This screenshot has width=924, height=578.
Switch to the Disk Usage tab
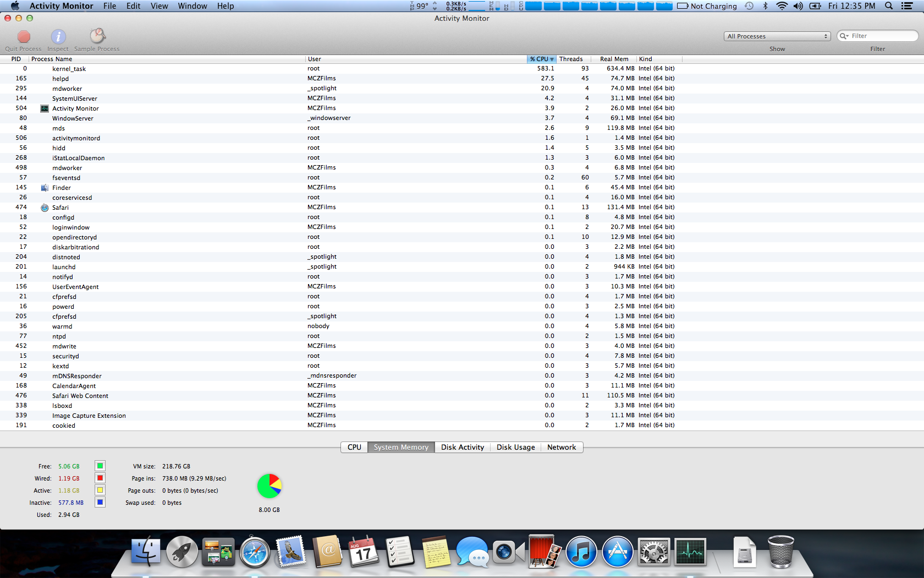pos(516,447)
